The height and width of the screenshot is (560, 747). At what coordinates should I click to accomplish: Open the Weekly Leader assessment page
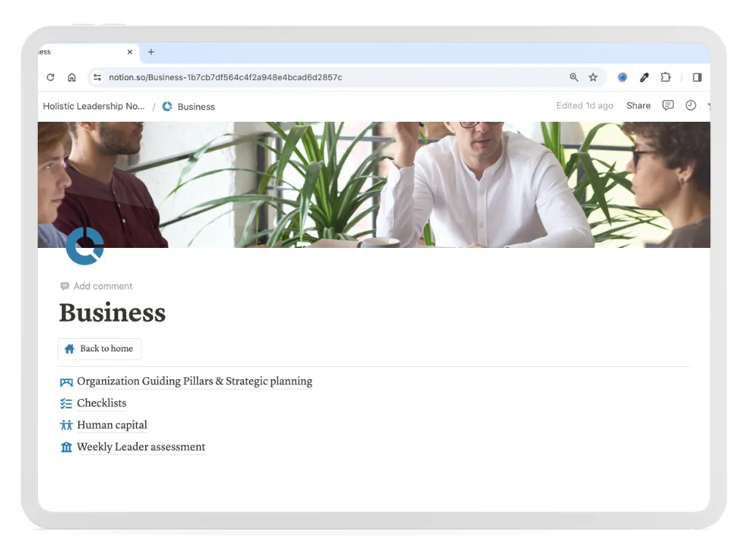[x=141, y=447]
